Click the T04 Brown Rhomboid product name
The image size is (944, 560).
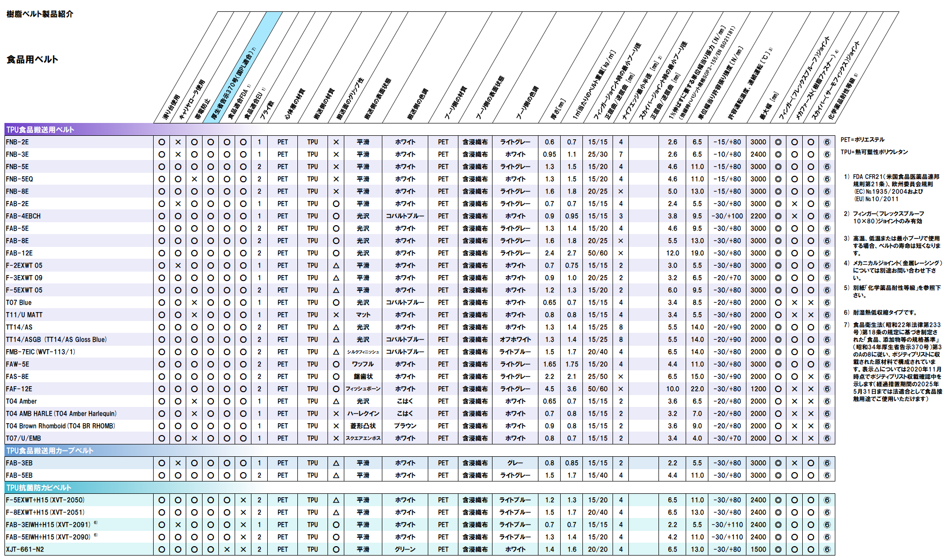(60, 426)
